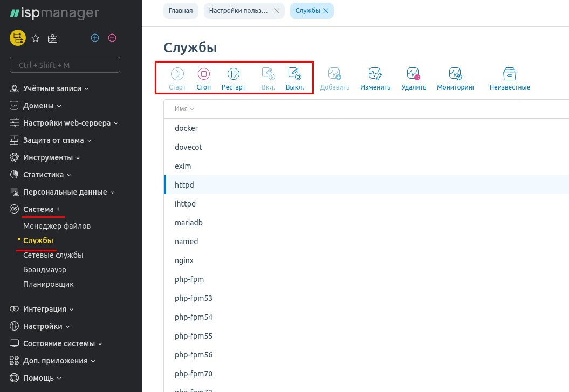The image size is (569, 392).
Task: Collapse the Система sidebar section
Action: coord(38,209)
